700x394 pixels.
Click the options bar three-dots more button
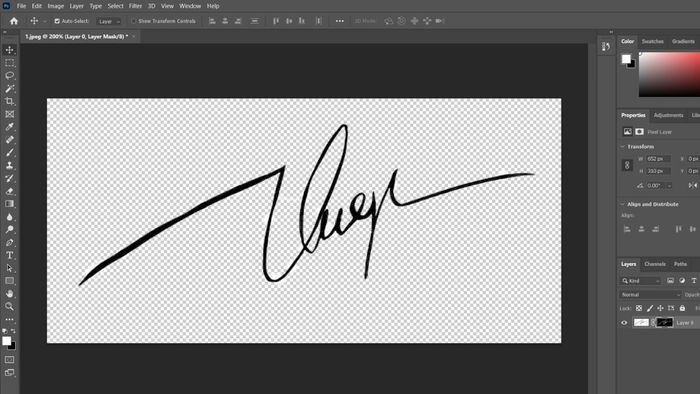340,21
